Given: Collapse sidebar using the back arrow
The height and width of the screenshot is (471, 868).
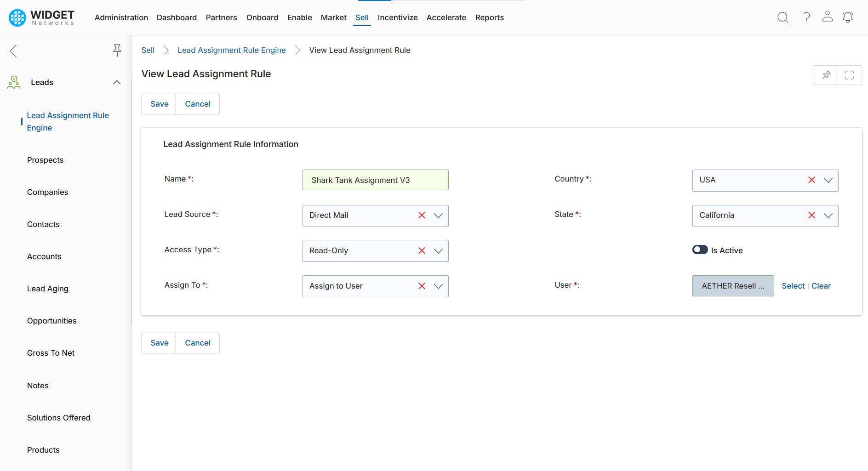Looking at the screenshot, I should click(x=13, y=51).
